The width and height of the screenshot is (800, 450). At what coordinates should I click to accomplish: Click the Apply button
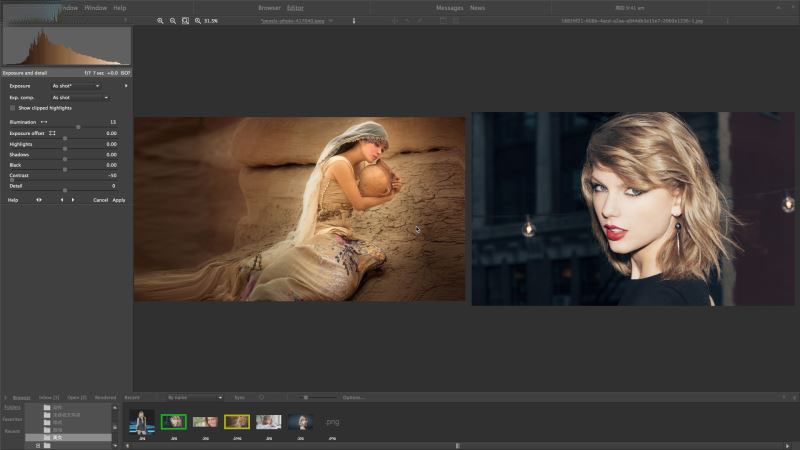point(119,200)
